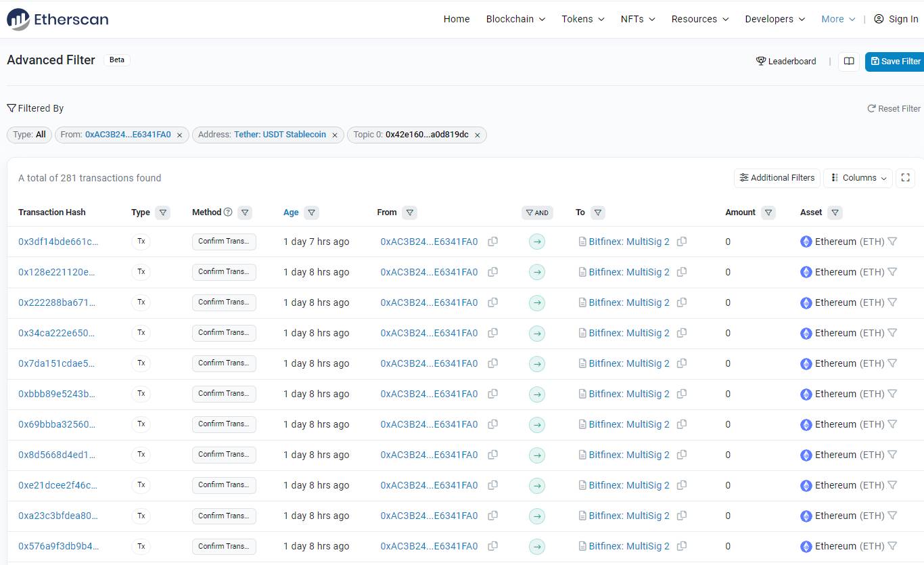Screen dimensions: 924x565
Task: Copy To address in row 0x576a9f3db9b4
Action: click(x=682, y=546)
